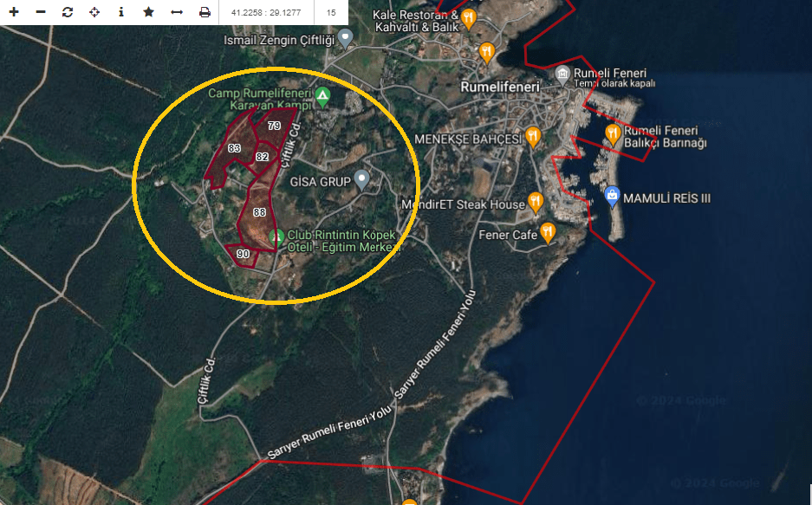Select parcel number 83 on the map
This screenshot has width=812, height=505.
[x=234, y=148]
